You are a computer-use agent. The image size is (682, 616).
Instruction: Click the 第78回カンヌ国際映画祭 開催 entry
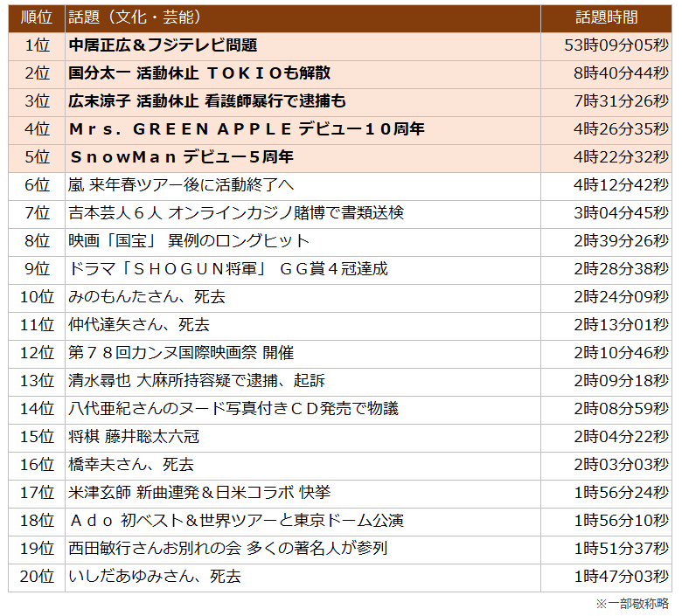point(181,353)
